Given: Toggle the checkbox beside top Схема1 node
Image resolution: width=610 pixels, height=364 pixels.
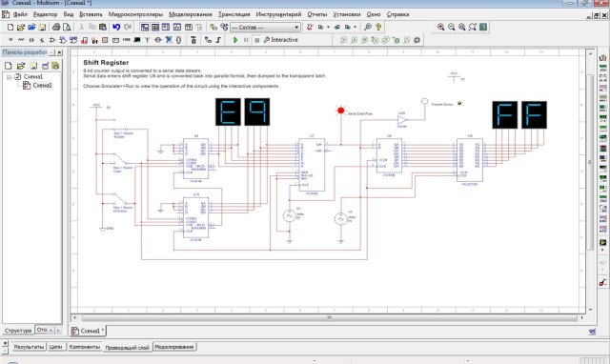Looking at the screenshot, I should (17, 76).
